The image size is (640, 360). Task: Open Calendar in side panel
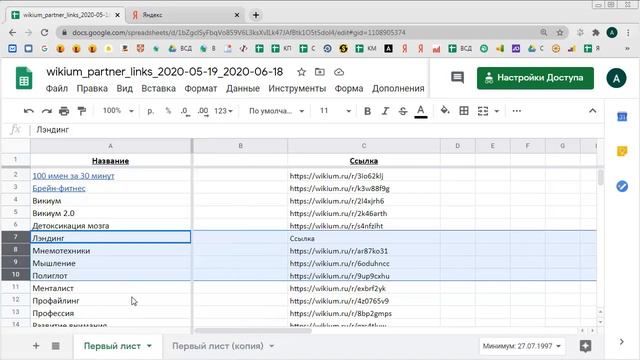(622, 117)
